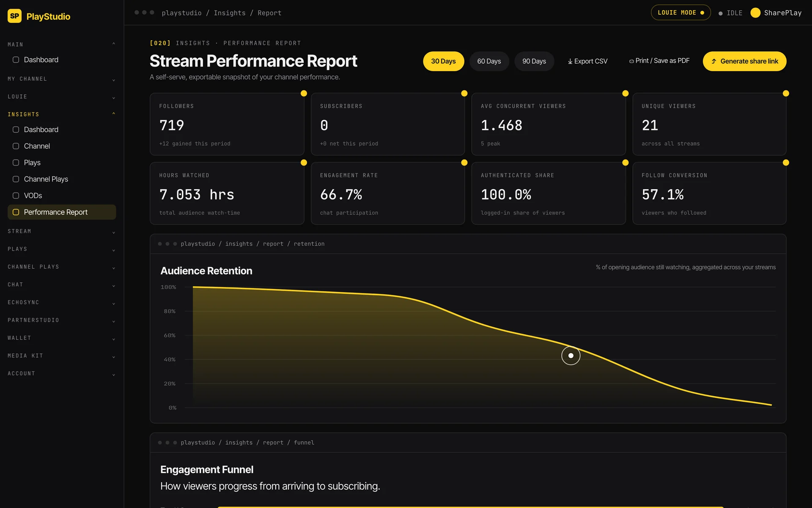
Task: Click the yellow icon beside Performance Report
Action: (x=16, y=212)
